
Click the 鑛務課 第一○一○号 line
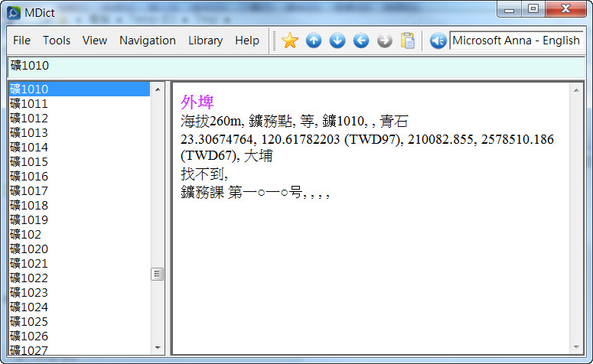tap(256, 193)
